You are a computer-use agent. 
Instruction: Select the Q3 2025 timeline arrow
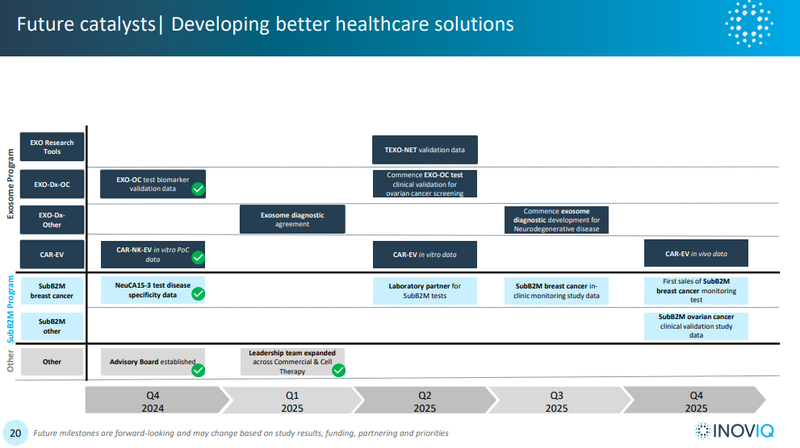(x=558, y=400)
